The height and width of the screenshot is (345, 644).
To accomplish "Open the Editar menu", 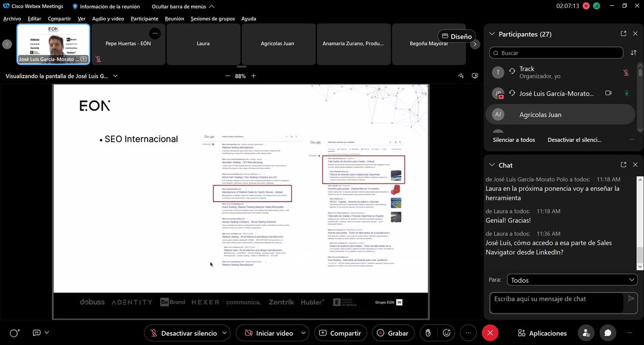I will 34,18.
